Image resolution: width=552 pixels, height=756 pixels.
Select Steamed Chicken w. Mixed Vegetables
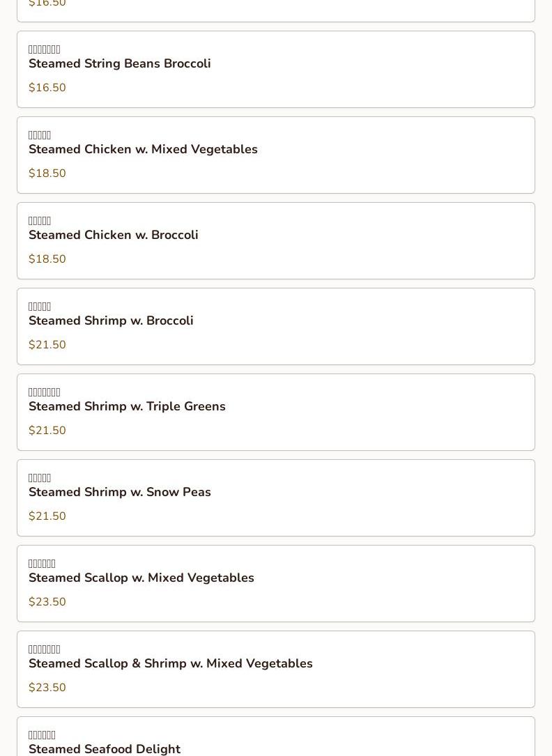coord(143,150)
